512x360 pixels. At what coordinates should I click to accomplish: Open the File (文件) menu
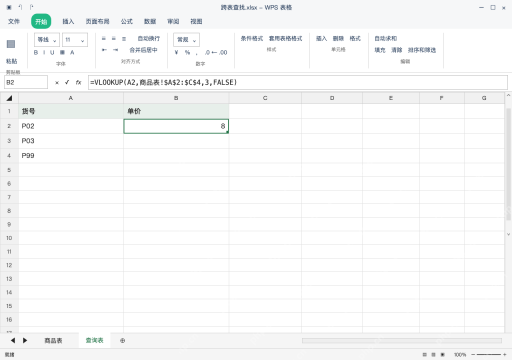coord(14,21)
